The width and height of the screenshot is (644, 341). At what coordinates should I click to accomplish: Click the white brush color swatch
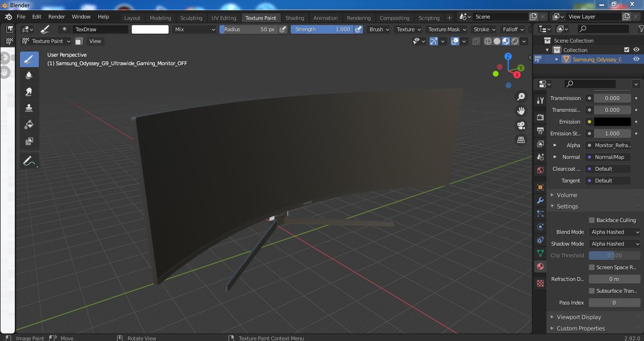(x=150, y=29)
